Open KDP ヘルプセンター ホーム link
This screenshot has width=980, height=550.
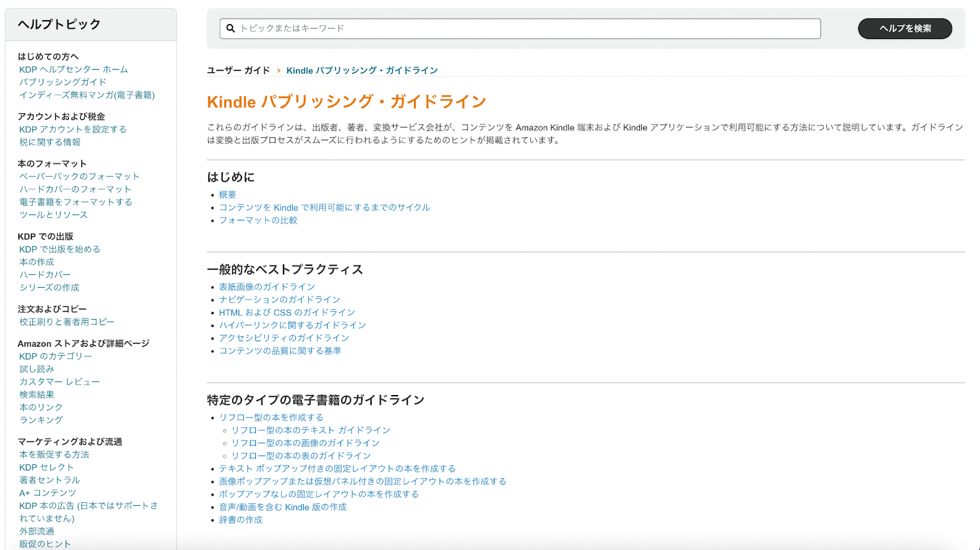click(73, 69)
